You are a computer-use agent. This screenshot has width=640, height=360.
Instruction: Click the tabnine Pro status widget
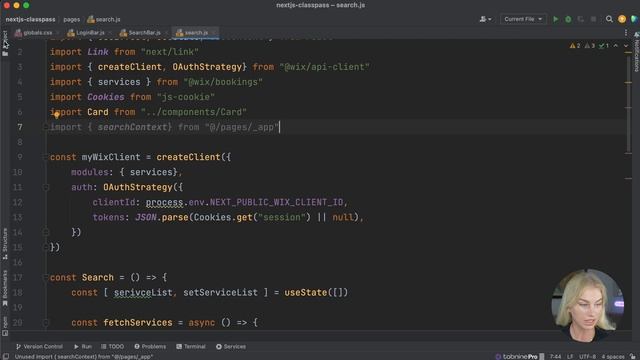point(519,357)
